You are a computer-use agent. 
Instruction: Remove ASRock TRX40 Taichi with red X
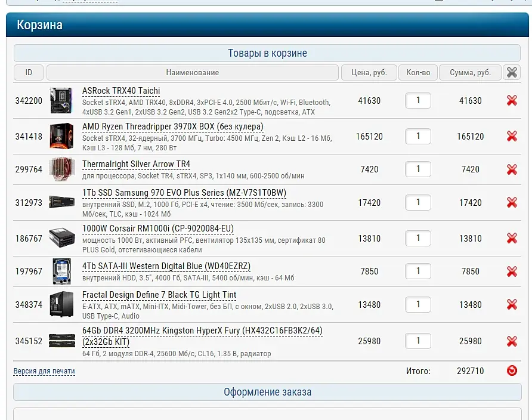pos(512,100)
